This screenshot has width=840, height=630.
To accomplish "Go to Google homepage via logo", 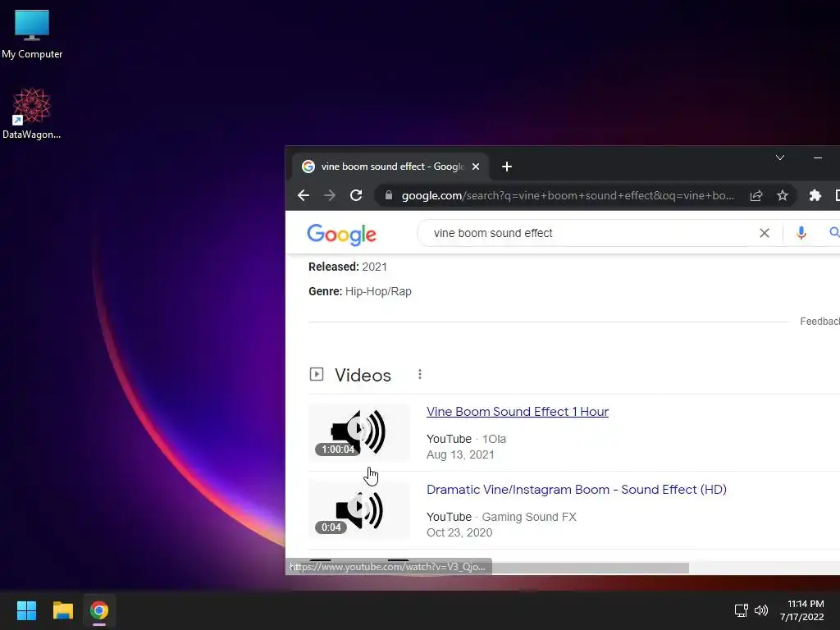I will click(342, 235).
